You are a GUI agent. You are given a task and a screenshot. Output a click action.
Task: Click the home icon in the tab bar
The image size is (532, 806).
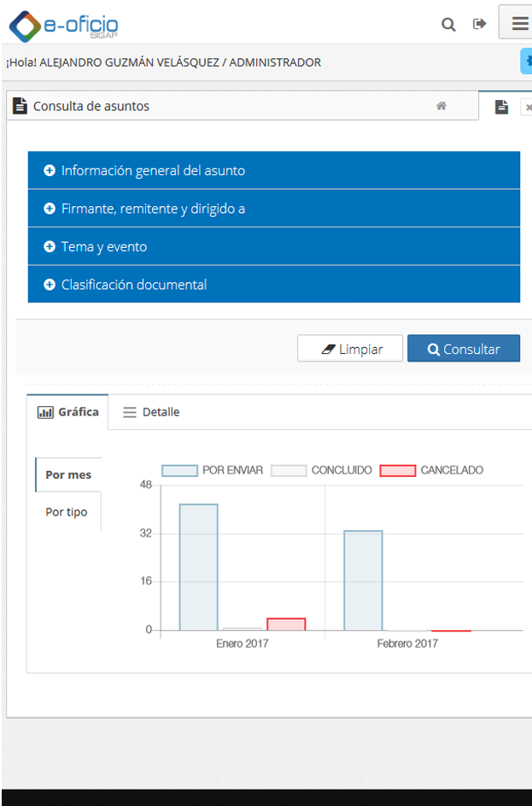pos(441,106)
